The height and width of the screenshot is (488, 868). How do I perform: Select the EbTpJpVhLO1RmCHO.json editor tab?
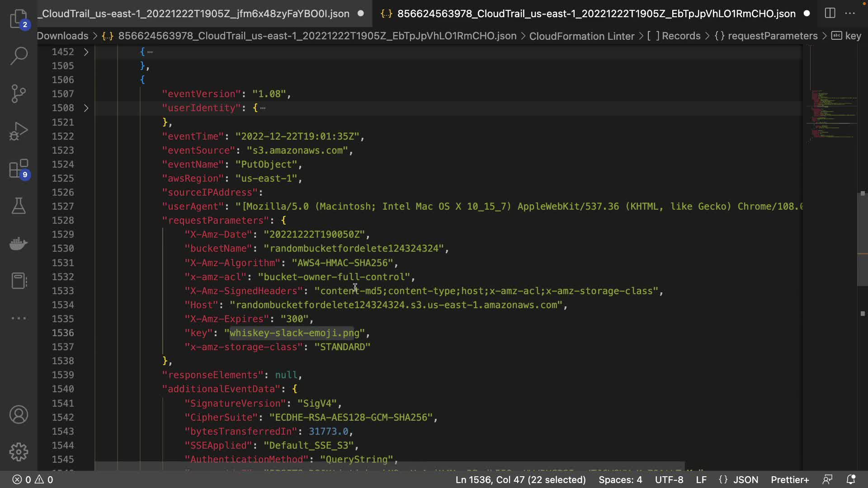point(596,14)
